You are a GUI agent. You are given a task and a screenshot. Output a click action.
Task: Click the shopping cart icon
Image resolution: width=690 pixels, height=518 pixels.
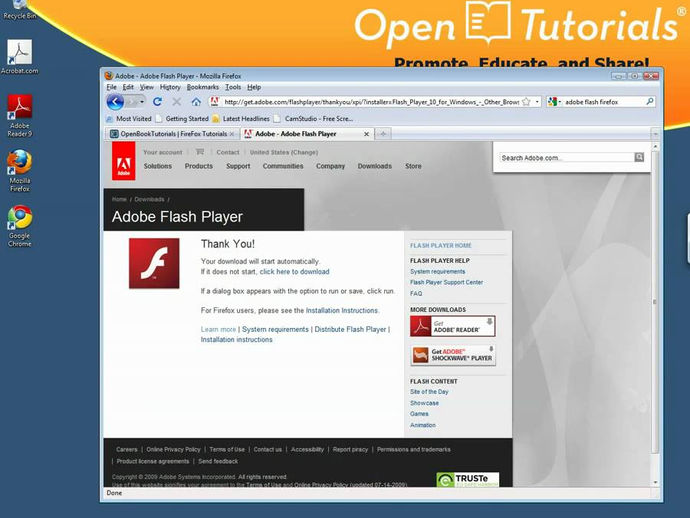pyautogui.click(x=200, y=152)
